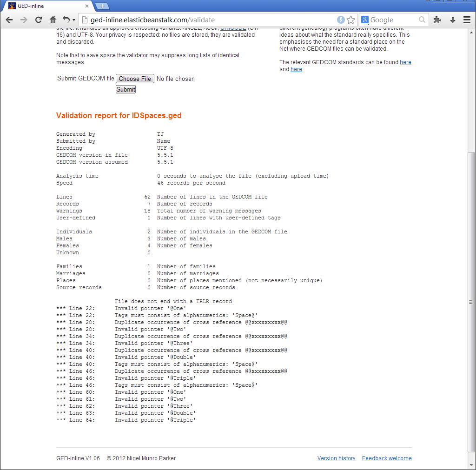This screenshot has width=476, height=470.
Task: Click Choose File to select a GEDCOM
Action: [134, 78]
